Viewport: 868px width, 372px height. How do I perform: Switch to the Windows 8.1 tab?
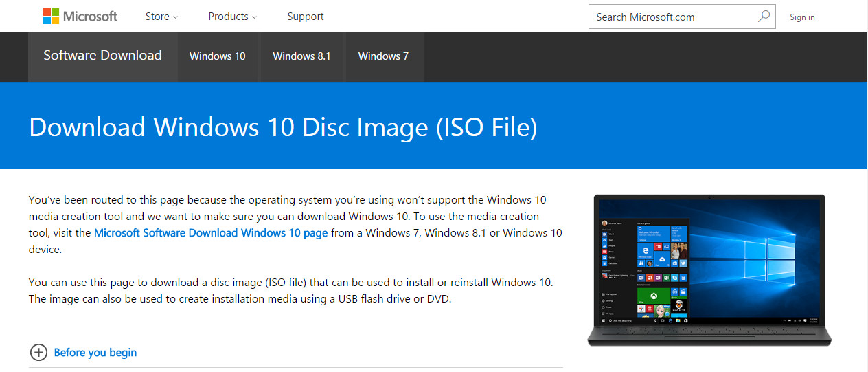[x=301, y=56]
